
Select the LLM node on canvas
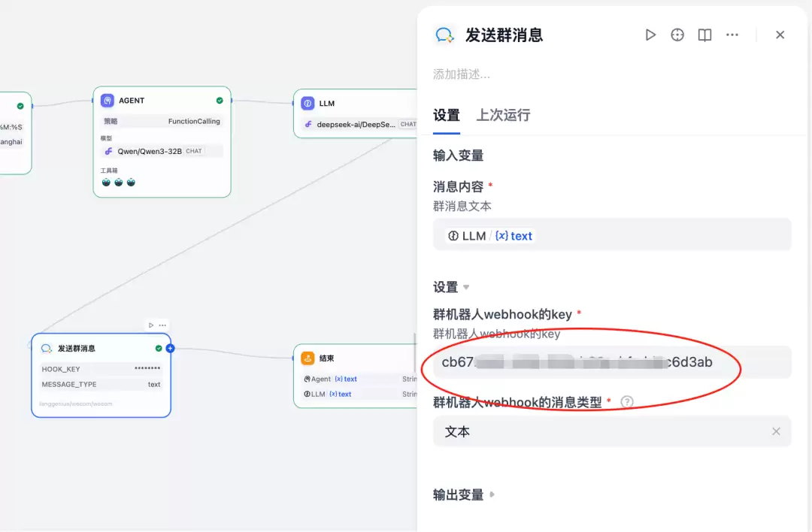[x=356, y=113]
